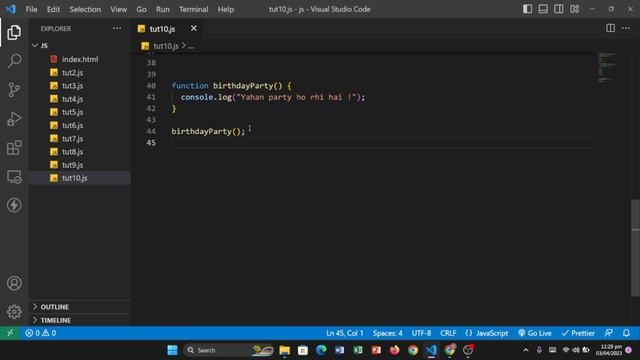Click Spaces: 4 indentation setting

click(x=387, y=333)
